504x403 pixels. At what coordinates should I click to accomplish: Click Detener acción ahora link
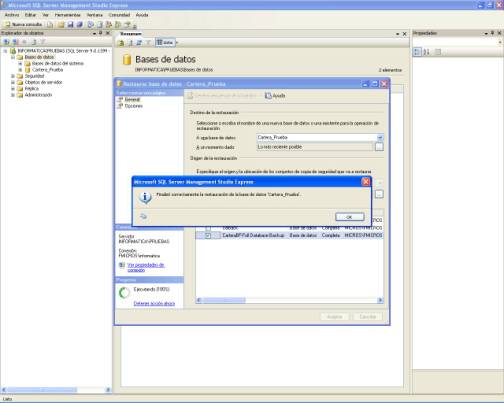tap(154, 304)
